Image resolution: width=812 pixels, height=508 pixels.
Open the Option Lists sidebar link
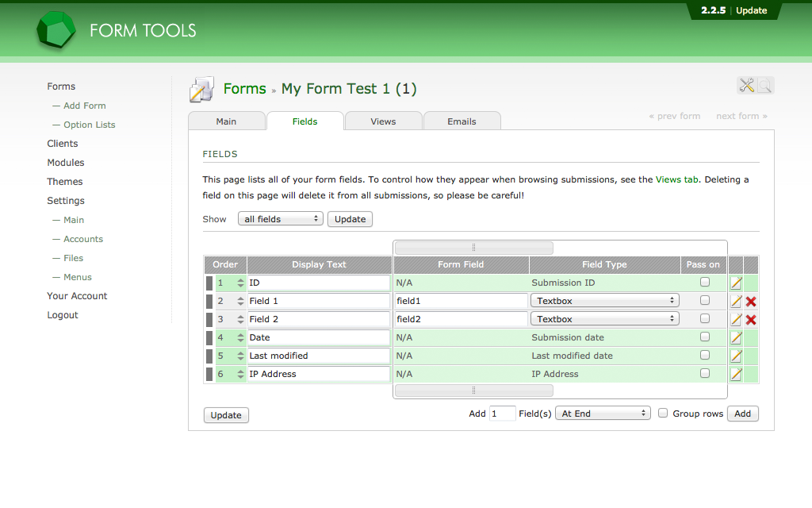click(89, 125)
